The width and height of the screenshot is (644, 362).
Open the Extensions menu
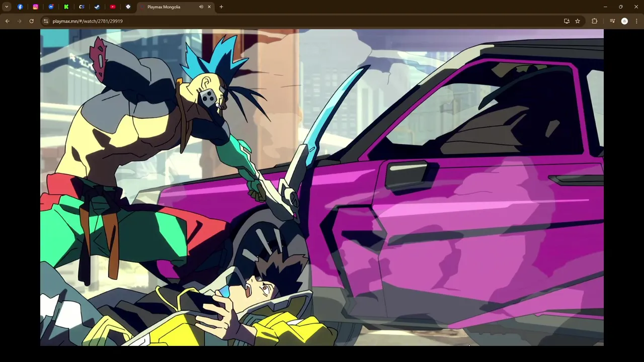(x=595, y=21)
